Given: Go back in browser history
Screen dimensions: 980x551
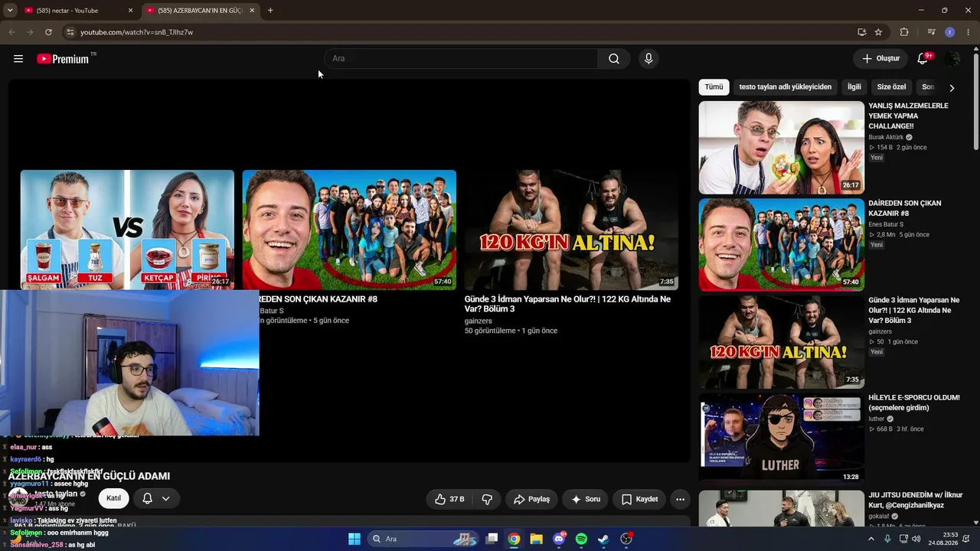Looking at the screenshot, I should (x=11, y=32).
